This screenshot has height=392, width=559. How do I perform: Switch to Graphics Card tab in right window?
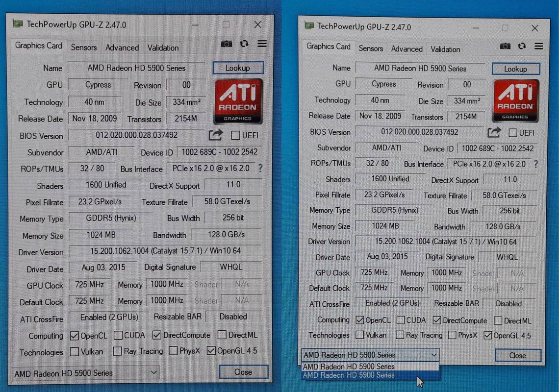click(x=329, y=47)
